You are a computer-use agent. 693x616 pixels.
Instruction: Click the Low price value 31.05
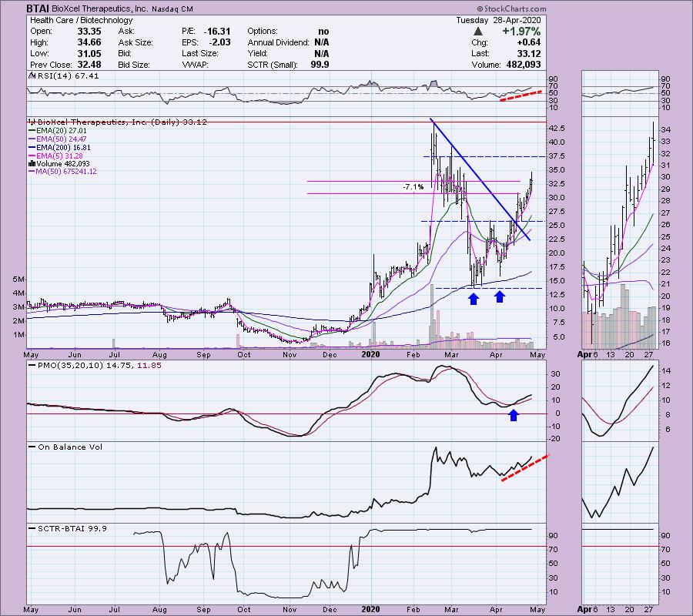pos(89,53)
